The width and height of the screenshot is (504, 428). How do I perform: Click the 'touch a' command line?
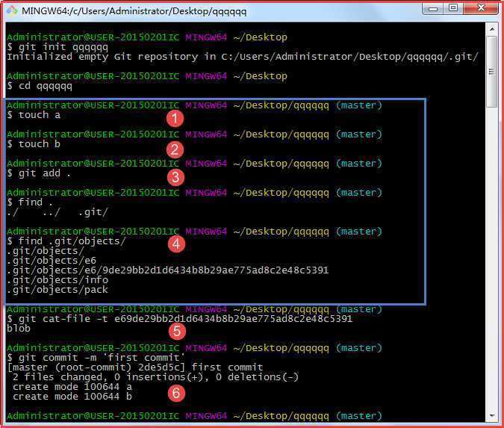pos(34,115)
